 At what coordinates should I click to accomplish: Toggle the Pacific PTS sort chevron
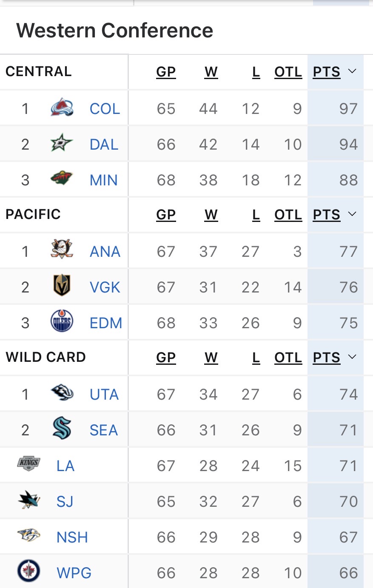352,214
